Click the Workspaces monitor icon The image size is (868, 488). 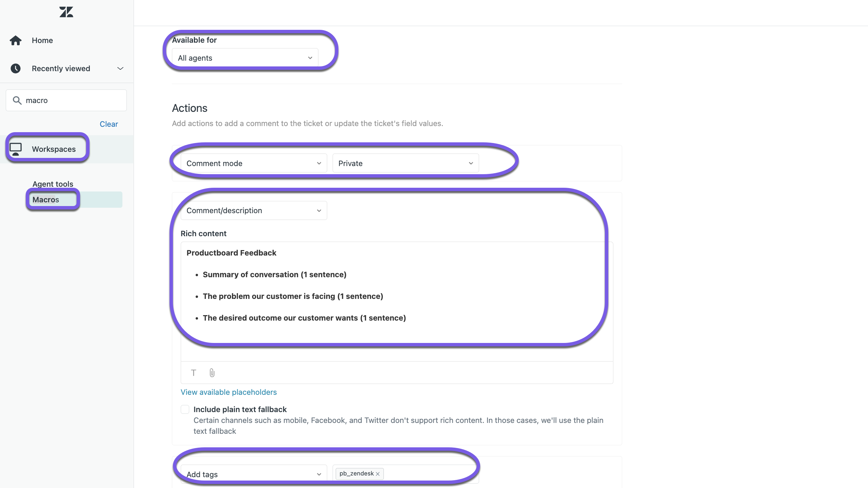click(x=16, y=149)
